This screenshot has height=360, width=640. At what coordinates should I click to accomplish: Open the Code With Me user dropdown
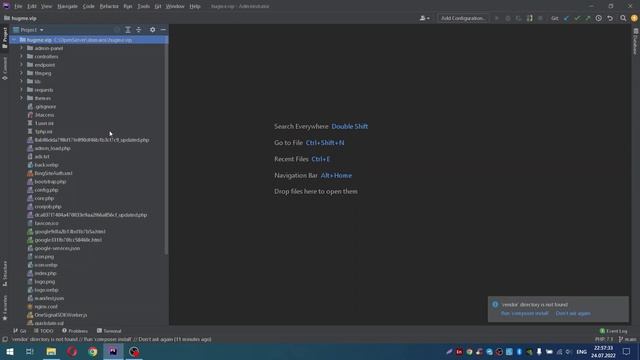[x=424, y=18]
